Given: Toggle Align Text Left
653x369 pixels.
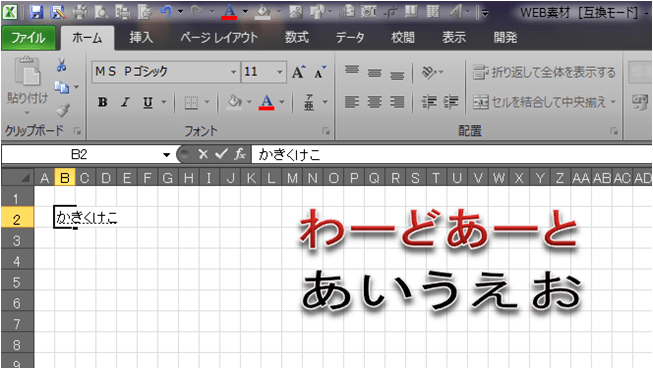Looking at the screenshot, I should click(352, 102).
